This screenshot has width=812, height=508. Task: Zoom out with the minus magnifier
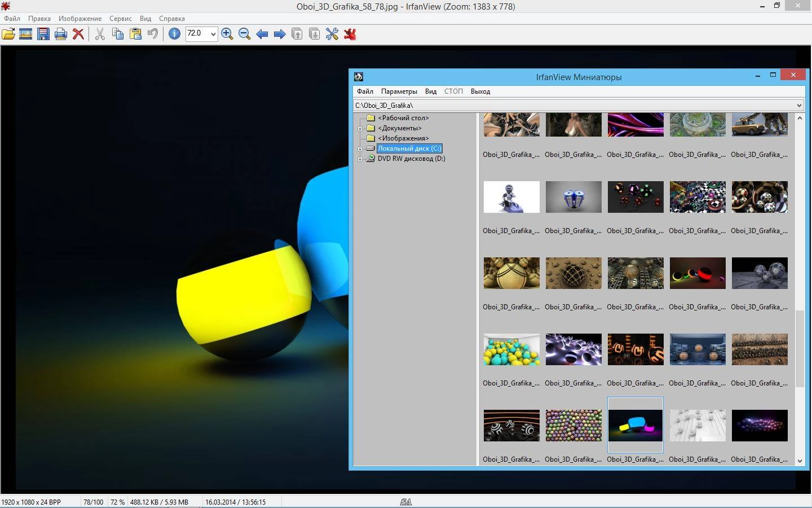245,34
